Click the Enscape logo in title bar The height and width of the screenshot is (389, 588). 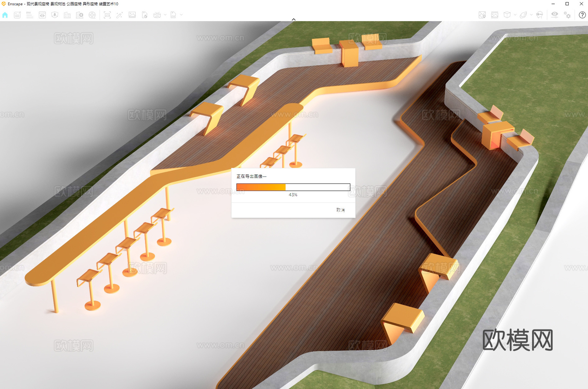pos(4,4)
